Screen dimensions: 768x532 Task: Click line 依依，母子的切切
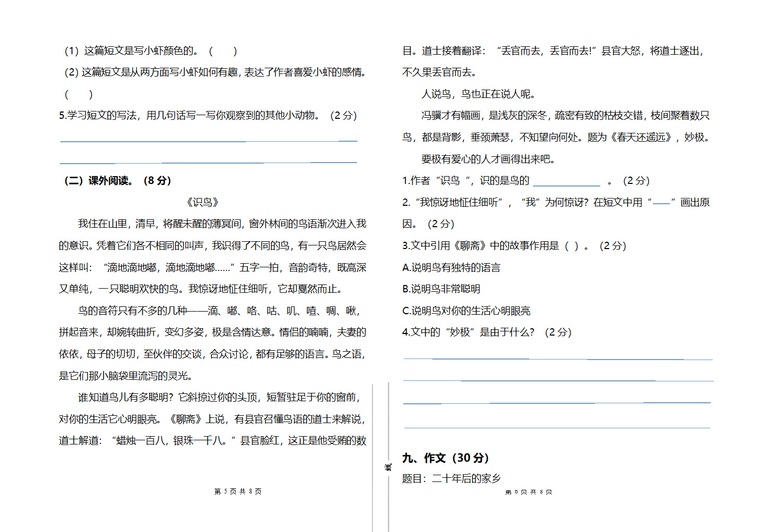pos(213,354)
